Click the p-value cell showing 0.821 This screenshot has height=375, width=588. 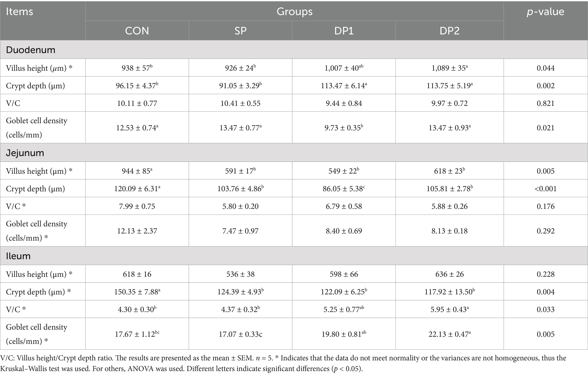pyautogui.click(x=545, y=103)
